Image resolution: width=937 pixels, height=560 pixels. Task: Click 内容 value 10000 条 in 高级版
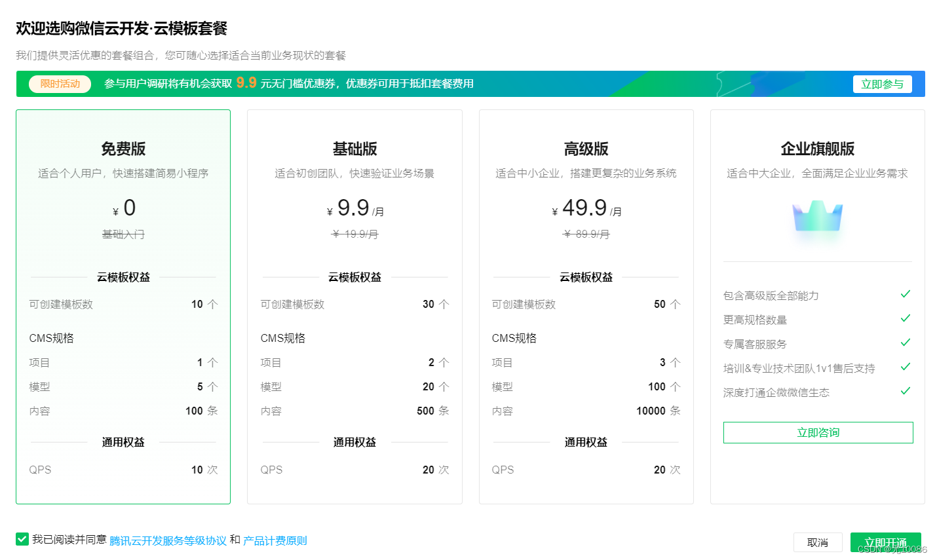coord(659,411)
